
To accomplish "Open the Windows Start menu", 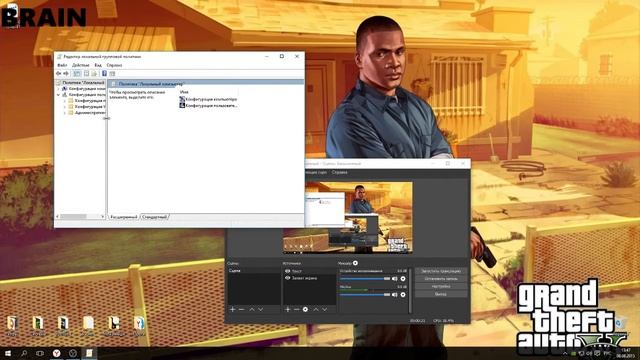I will [7, 353].
